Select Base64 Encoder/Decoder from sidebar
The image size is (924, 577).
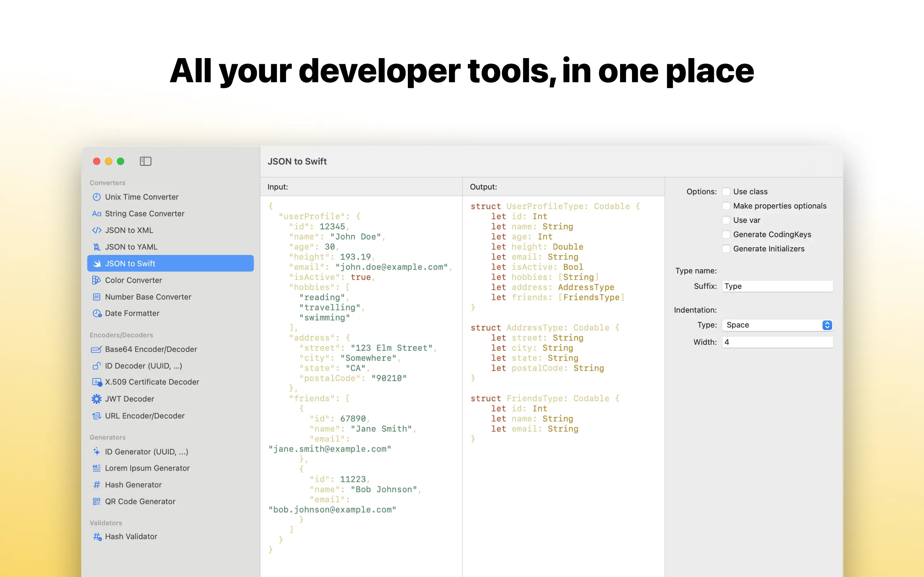151,349
